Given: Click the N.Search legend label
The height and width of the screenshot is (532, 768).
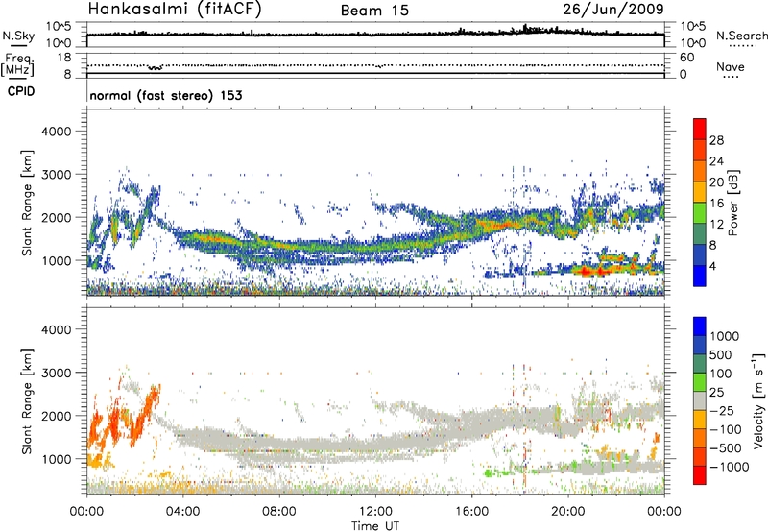Looking at the screenshot, I should tap(742, 36).
